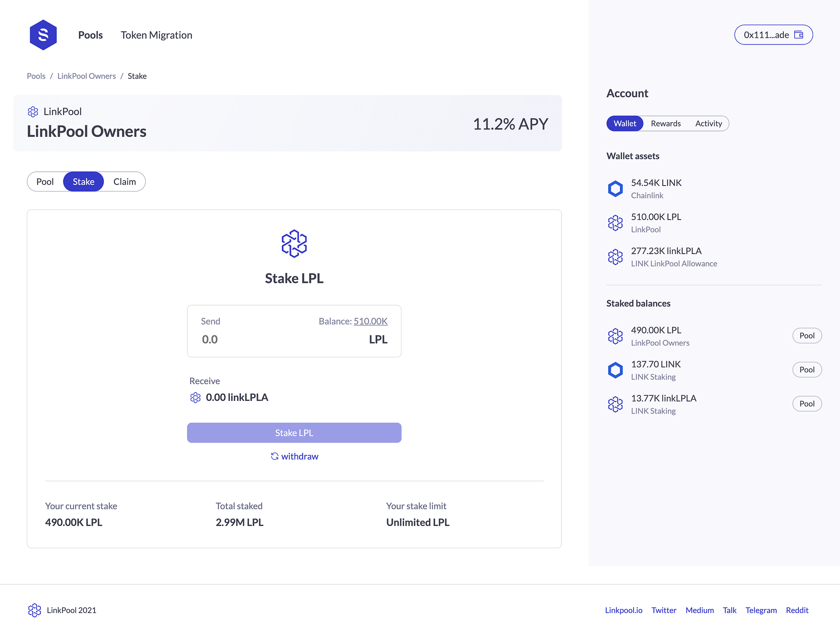This screenshot has width=840, height=636.
Task: Click small icon beside 0.00 linkLPLA
Action: click(x=195, y=398)
